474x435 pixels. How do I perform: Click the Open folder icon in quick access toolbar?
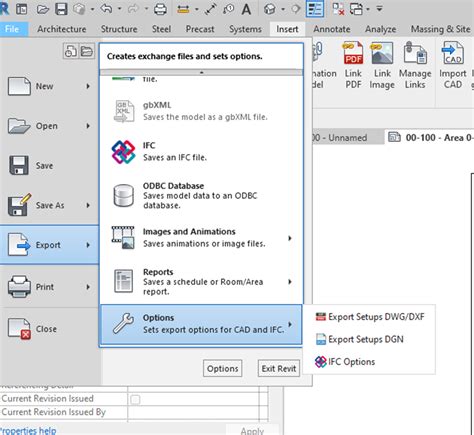[43, 9]
